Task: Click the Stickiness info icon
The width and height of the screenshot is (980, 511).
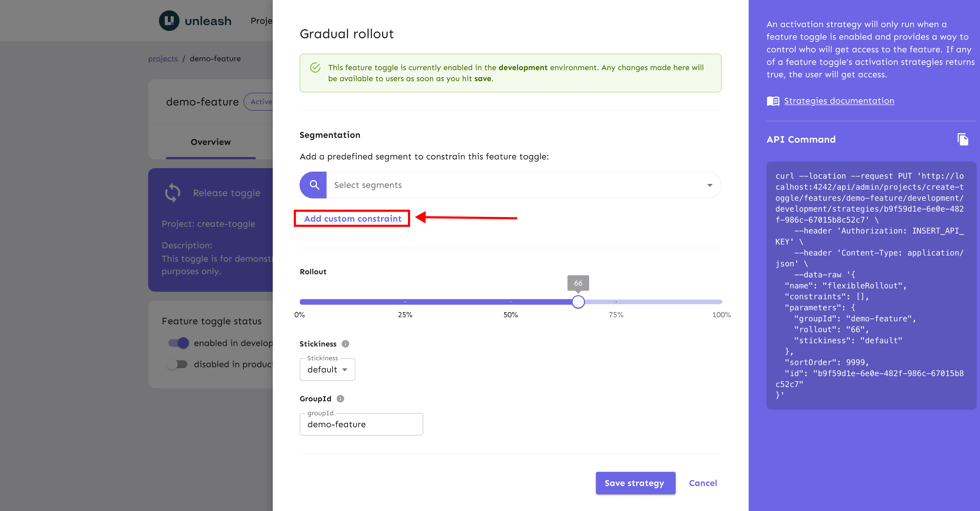Action: point(345,344)
